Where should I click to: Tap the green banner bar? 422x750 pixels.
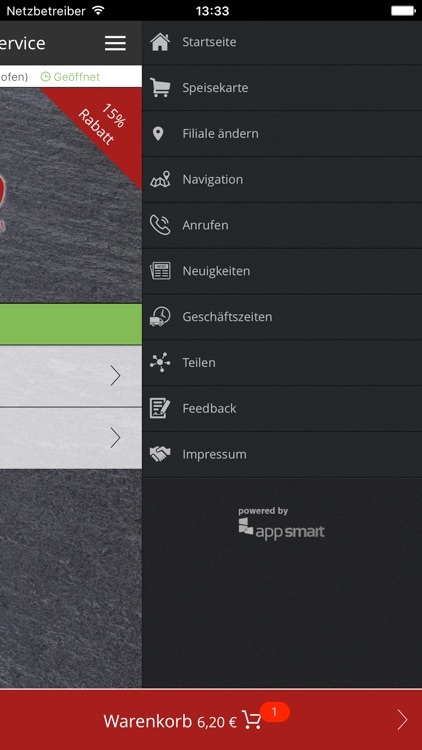(x=71, y=324)
